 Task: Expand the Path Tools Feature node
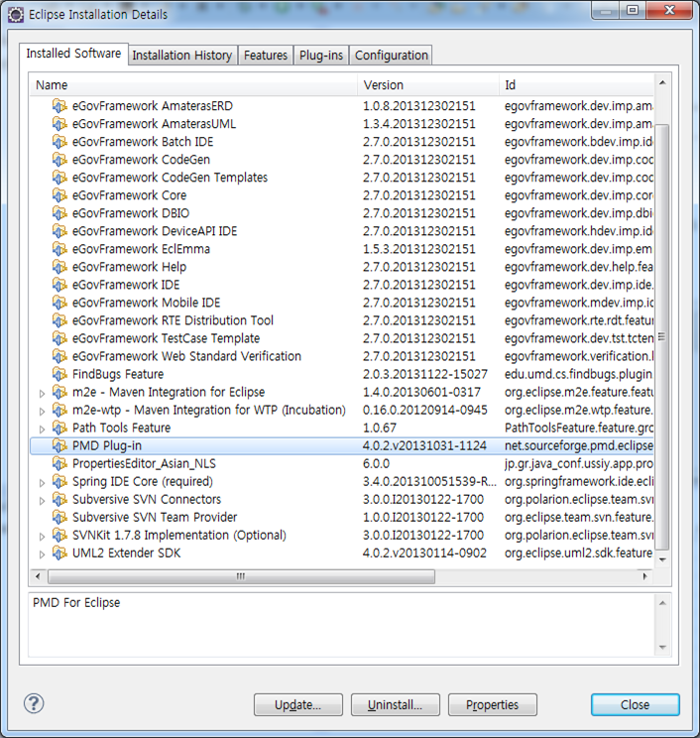pos(42,429)
